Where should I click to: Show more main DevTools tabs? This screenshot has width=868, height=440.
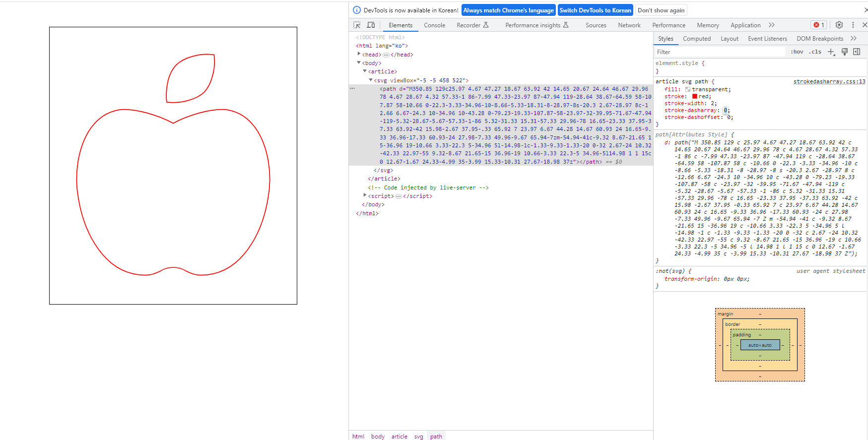[771, 25]
